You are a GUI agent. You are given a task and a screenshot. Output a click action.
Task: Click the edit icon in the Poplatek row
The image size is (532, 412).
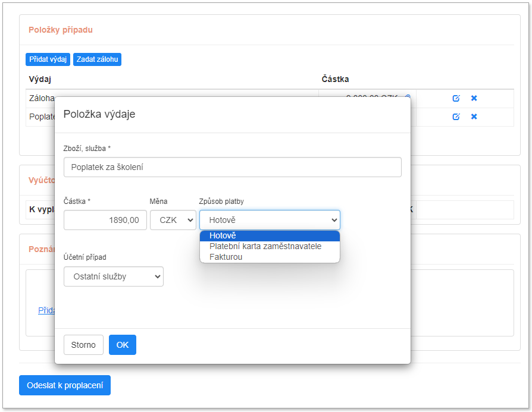(x=456, y=117)
